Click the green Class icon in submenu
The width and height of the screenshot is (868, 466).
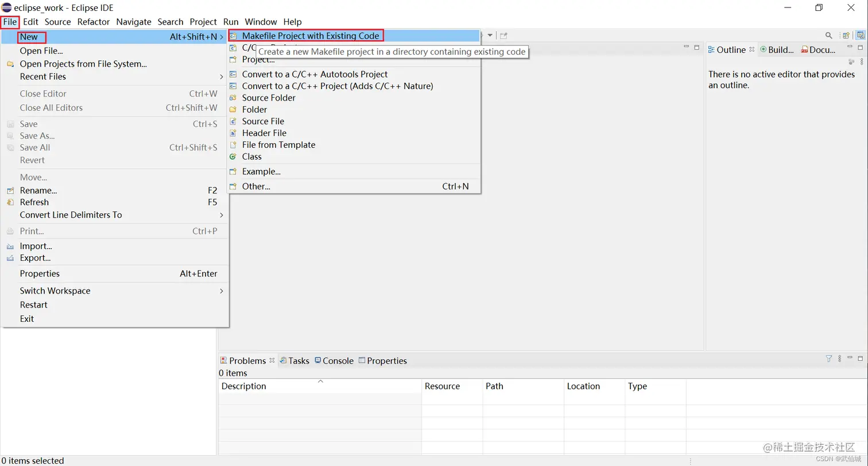coord(233,156)
